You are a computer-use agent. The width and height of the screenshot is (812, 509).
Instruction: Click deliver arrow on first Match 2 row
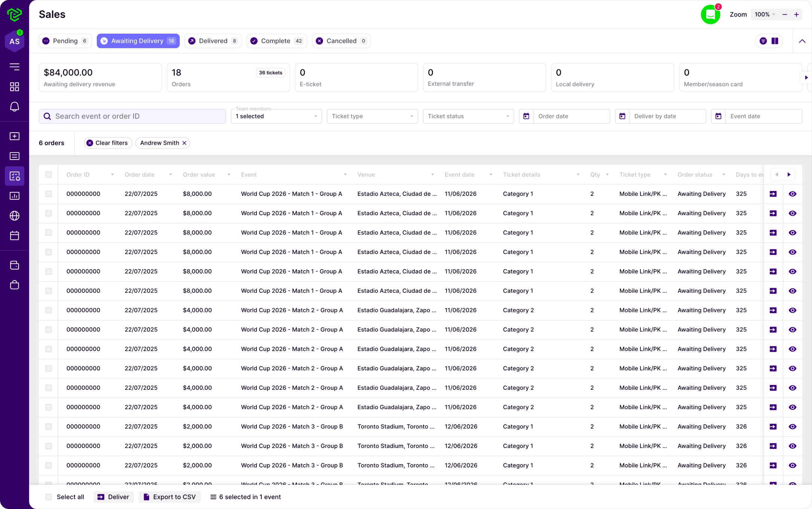tap(773, 310)
